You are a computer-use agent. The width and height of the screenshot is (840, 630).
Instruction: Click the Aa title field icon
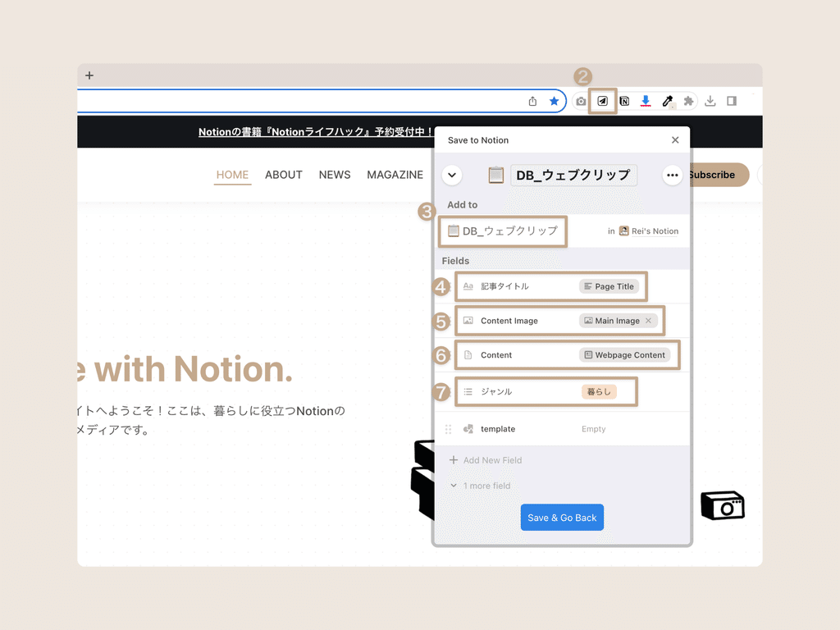coord(468,286)
